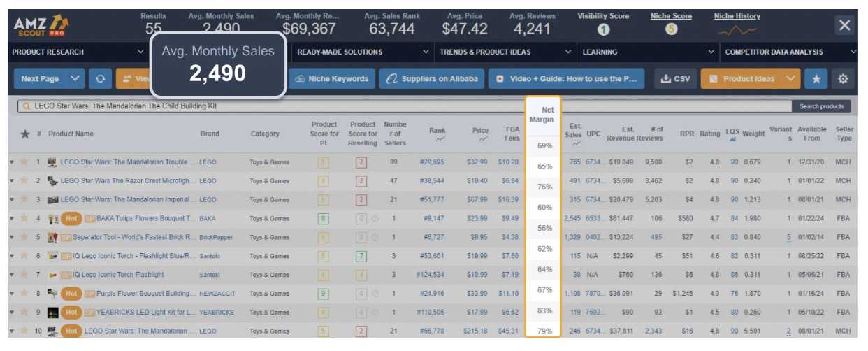Click the star icon in the table header
The width and height of the screenshot is (868, 351).
click(x=25, y=134)
